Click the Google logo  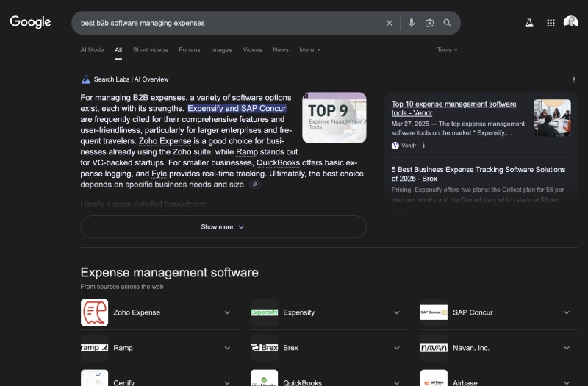pyautogui.click(x=30, y=22)
